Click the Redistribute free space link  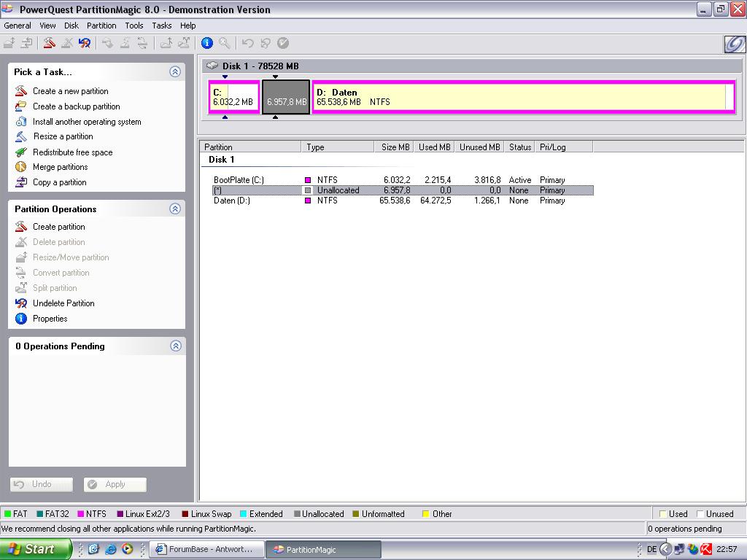[x=72, y=152]
